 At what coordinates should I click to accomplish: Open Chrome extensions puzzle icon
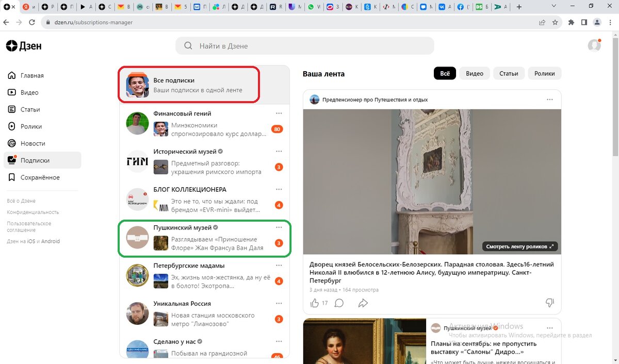pyautogui.click(x=571, y=23)
